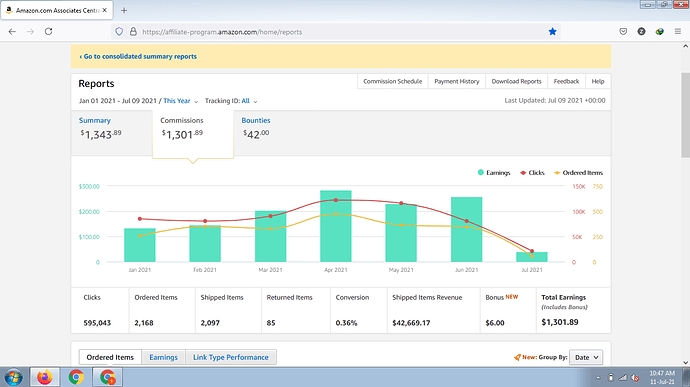Click the Clicks value 595,043
The width and height of the screenshot is (690, 387).
click(97, 323)
